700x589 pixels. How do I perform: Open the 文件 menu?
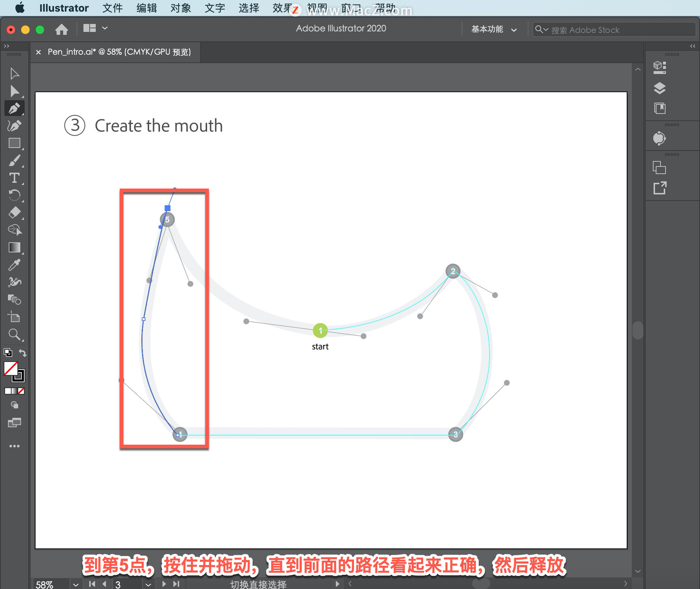pyautogui.click(x=112, y=8)
